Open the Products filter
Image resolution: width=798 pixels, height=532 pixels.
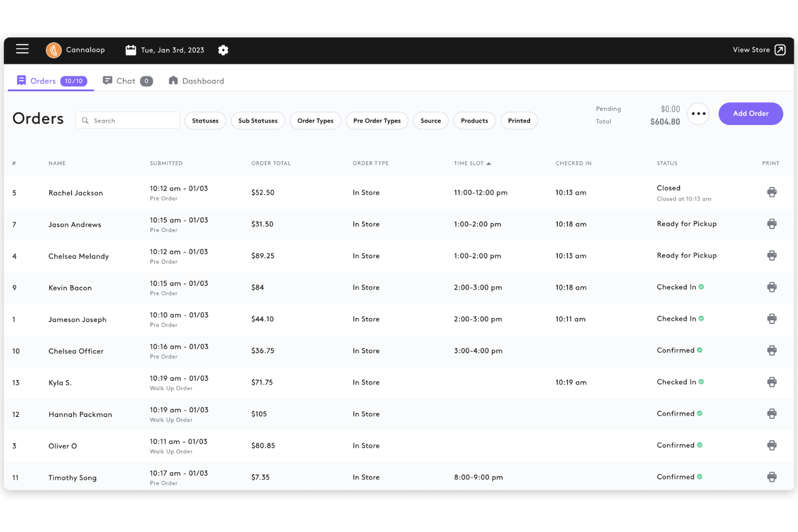[474, 121]
